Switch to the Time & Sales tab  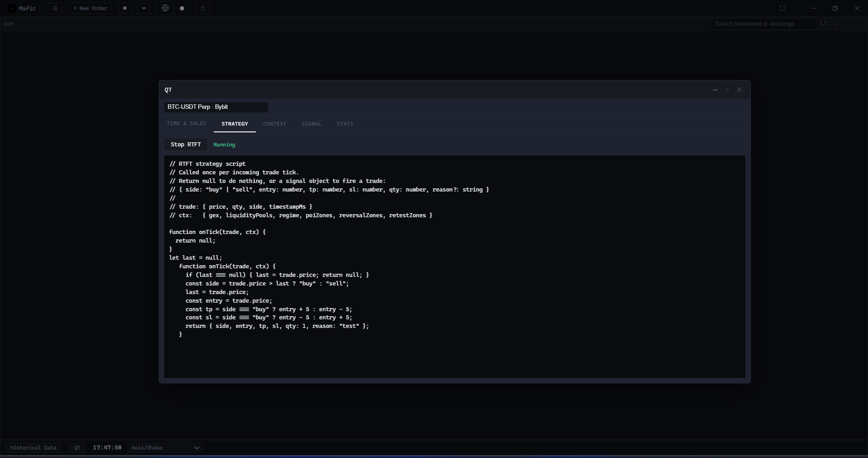click(186, 124)
